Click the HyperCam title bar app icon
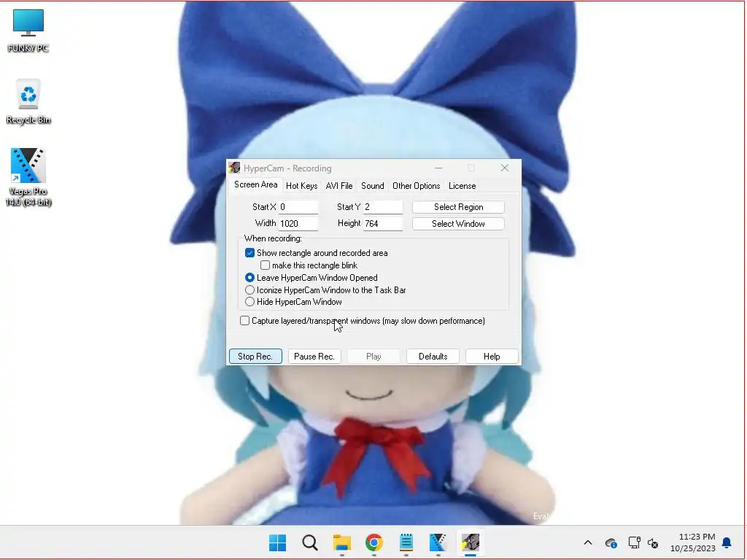The image size is (747, 560). pos(234,168)
